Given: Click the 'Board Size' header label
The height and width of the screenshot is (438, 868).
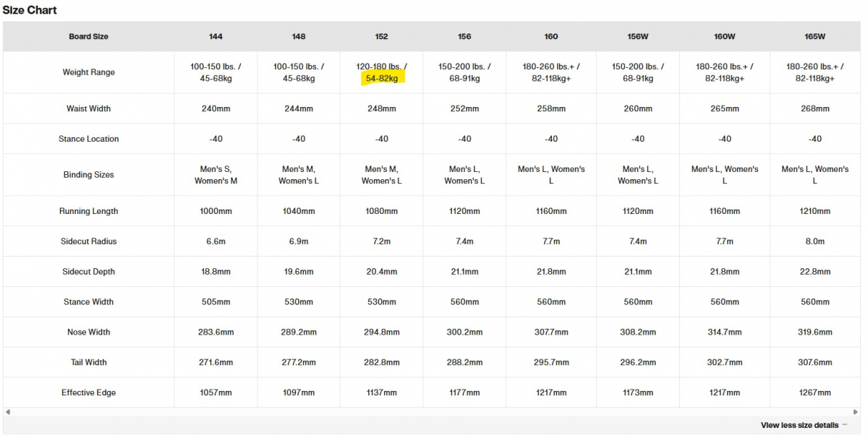Looking at the screenshot, I should click(88, 36).
